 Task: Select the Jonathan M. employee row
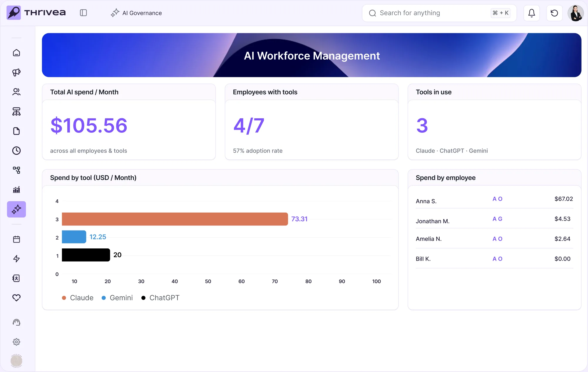click(x=494, y=219)
